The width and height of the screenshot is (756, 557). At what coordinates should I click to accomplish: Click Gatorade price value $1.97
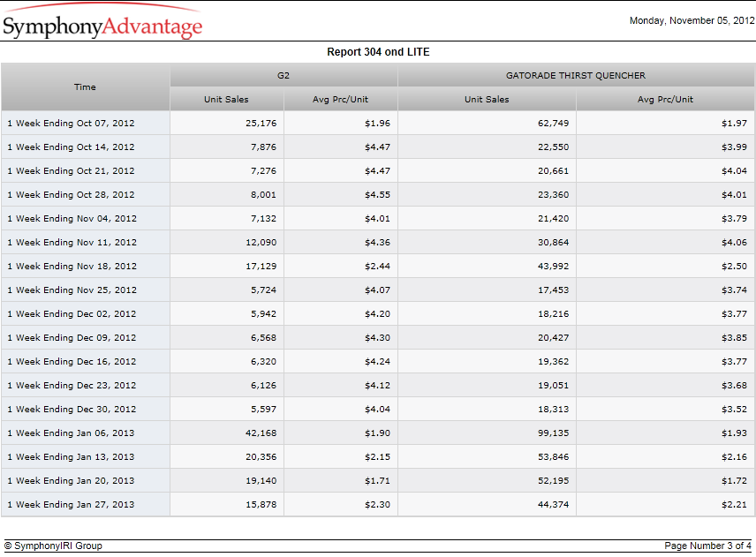734,123
